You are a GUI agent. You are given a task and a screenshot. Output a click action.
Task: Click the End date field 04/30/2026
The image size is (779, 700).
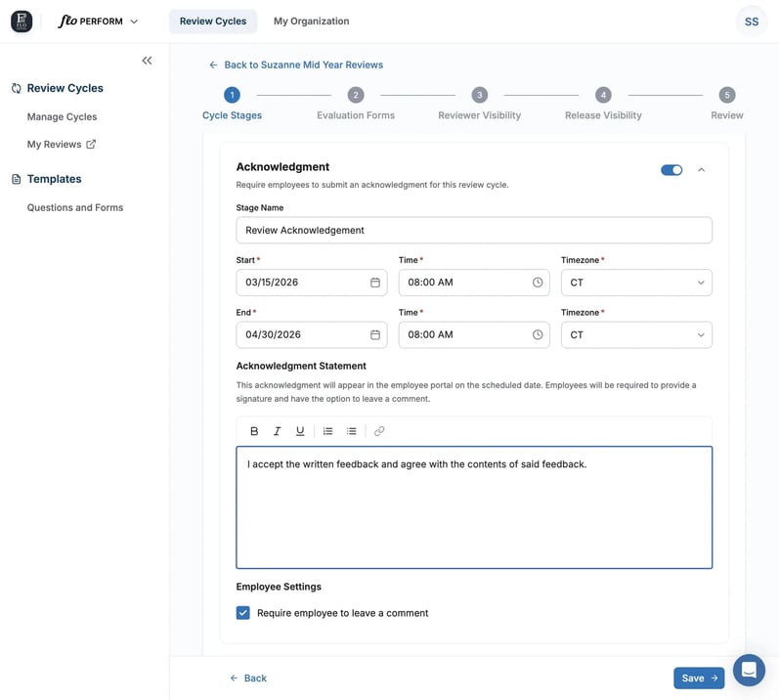click(x=312, y=334)
